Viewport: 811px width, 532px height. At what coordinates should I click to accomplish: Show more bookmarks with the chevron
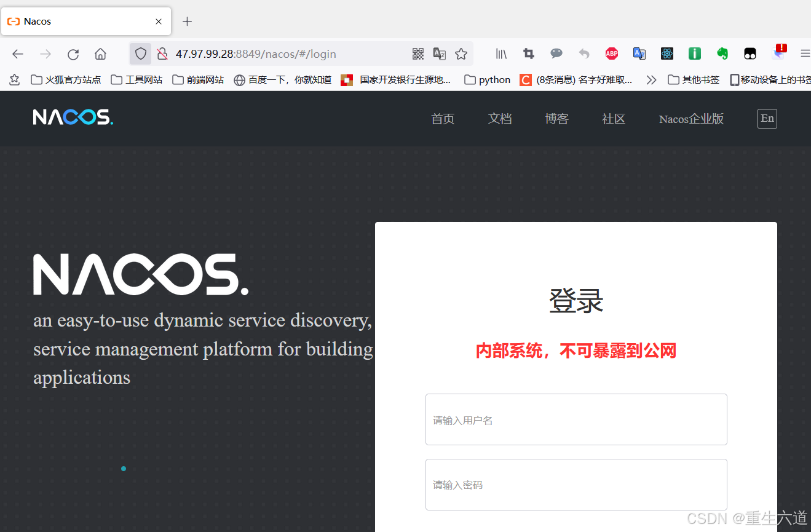point(651,79)
